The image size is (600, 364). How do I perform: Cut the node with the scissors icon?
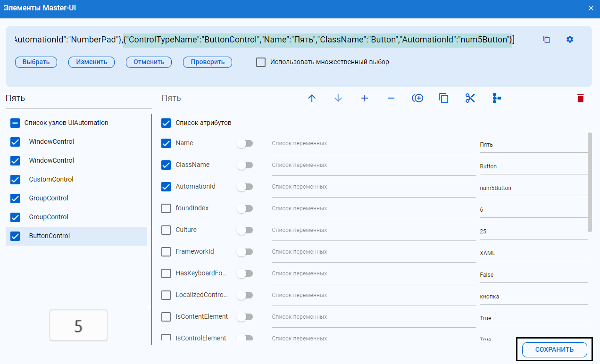(x=470, y=98)
